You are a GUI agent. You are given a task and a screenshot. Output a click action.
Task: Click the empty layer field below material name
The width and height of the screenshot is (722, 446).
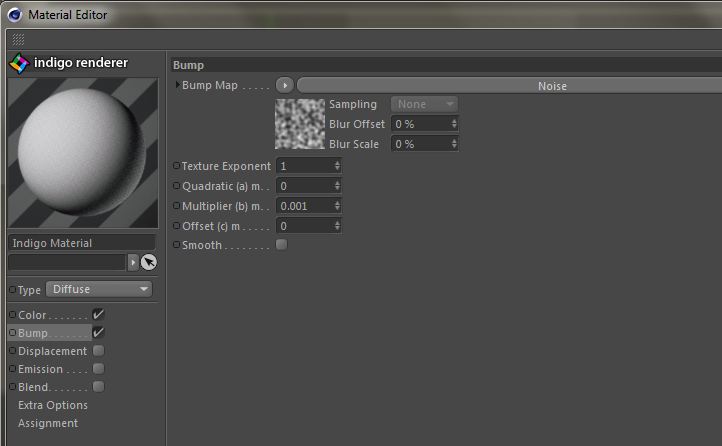(67, 262)
